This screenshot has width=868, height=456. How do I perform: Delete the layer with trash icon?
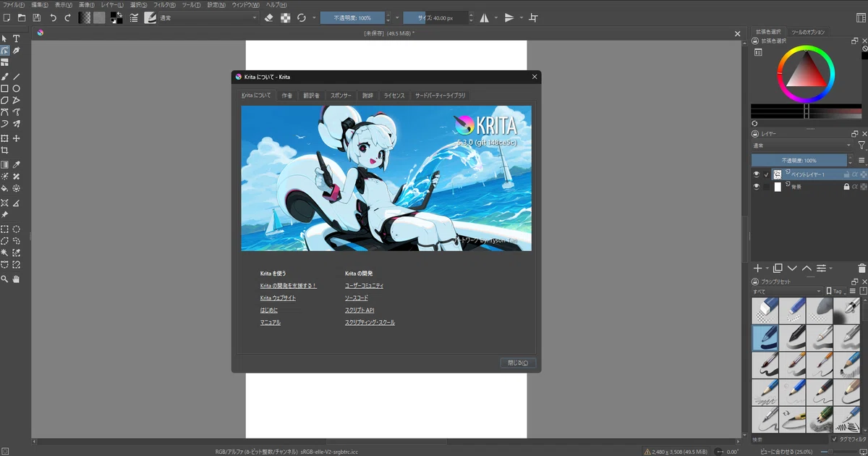pos(861,269)
